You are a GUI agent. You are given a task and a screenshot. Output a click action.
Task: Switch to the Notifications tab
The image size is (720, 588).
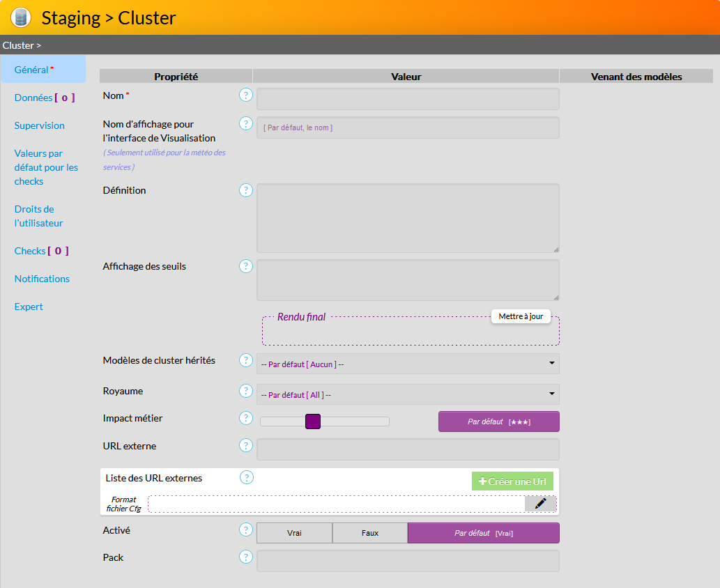(x=42, y=279)
